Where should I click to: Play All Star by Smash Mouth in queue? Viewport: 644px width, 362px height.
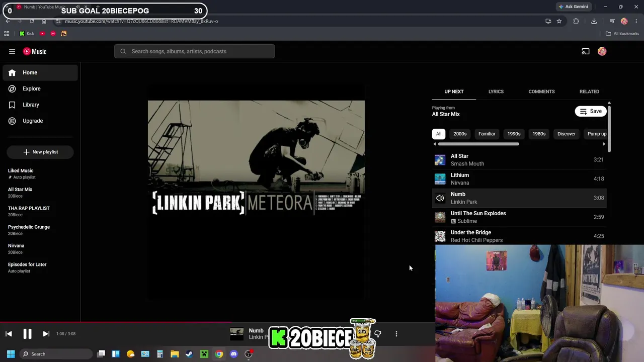pyautogui.click(x=519, y=160)
